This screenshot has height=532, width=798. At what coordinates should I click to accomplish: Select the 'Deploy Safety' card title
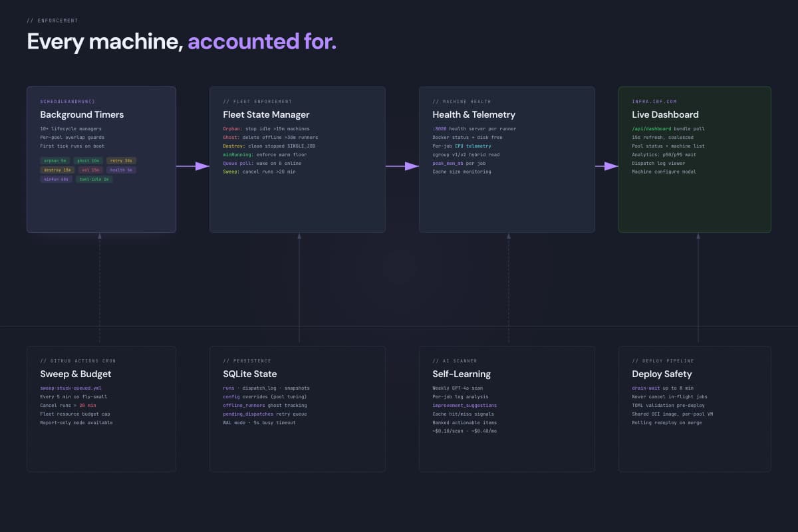(x=662, y=374)
